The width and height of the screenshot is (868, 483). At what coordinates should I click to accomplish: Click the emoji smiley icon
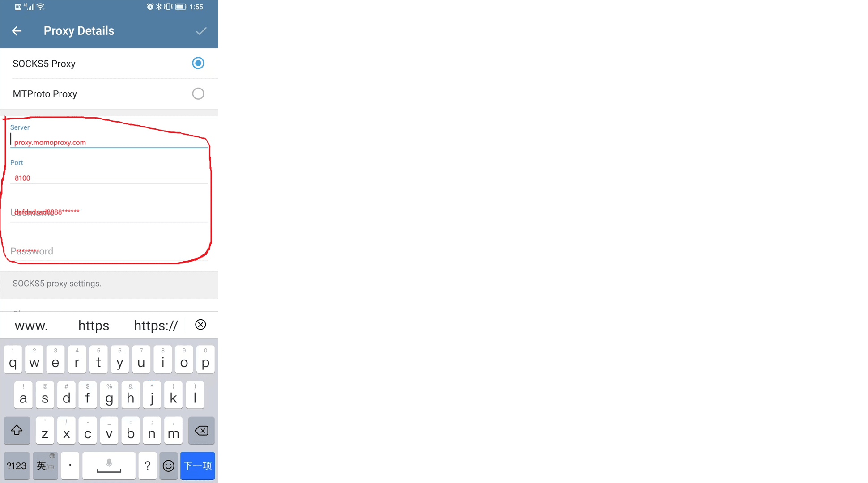[x=170, y=465]
